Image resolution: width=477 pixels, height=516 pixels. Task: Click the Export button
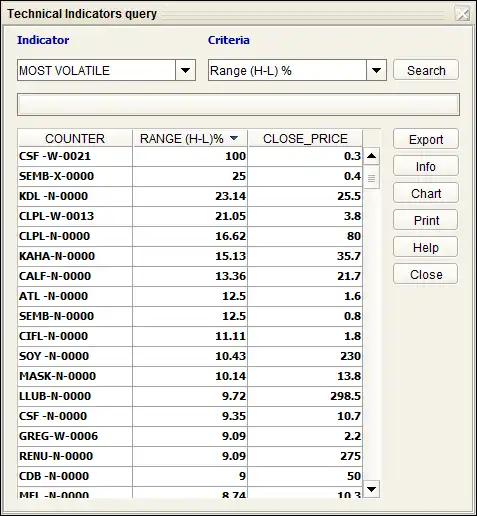coord(426,139)
